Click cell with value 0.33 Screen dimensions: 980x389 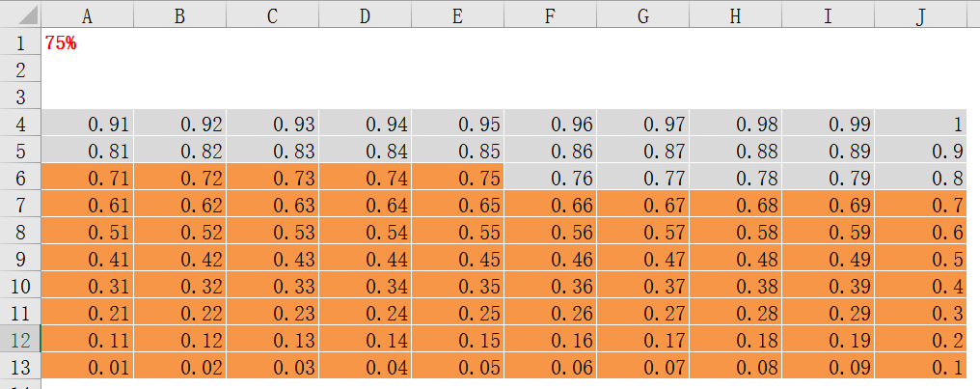tap(272, 285)
